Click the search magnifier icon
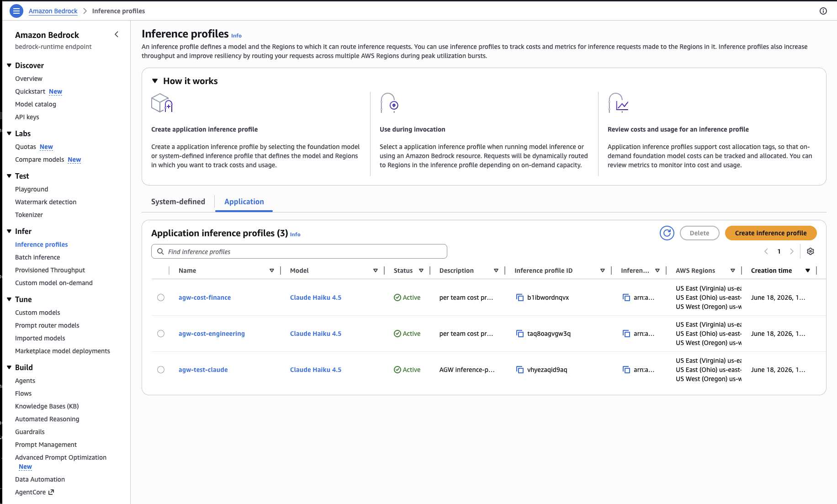The height and width of the screenshot is (504, 837). tap(160, 251)
